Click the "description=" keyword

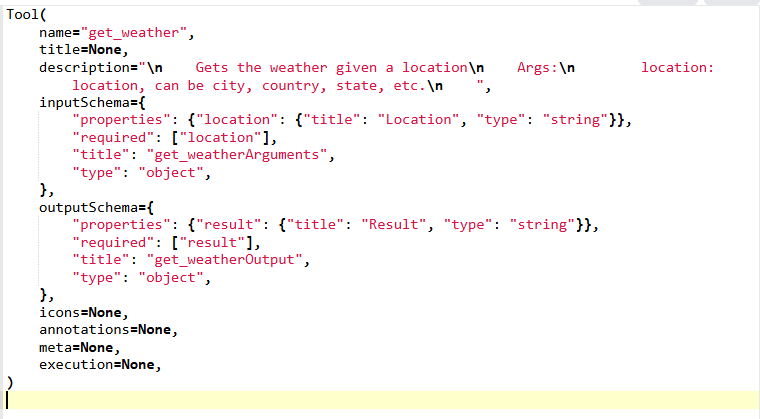(88, 67)
